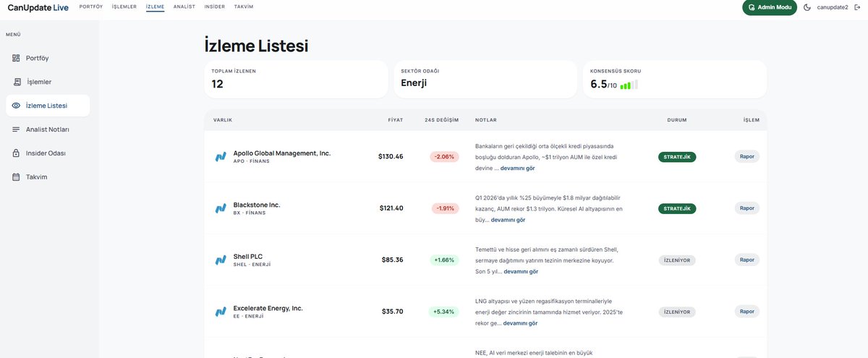
Task: Click the Shell PLC logo icon
Action: click(221, 260)
